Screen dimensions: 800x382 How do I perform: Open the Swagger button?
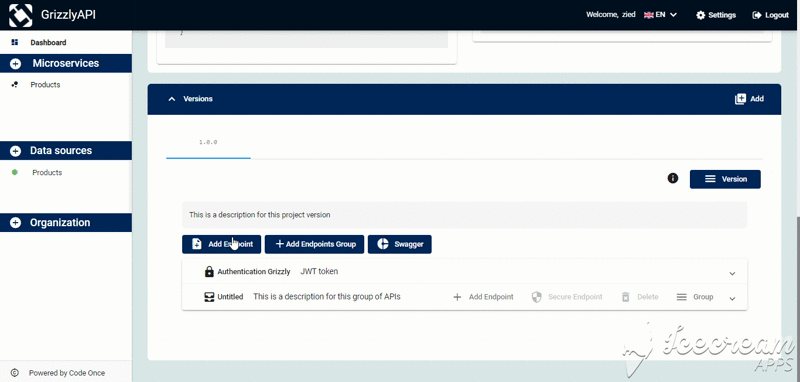pyautogui.click(x=399, y=244)
